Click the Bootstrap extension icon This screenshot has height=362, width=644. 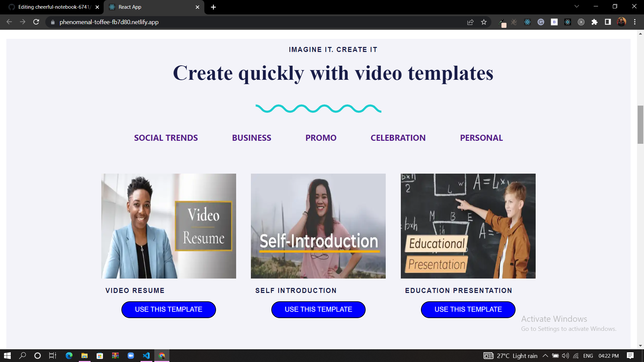click(554, 22)
